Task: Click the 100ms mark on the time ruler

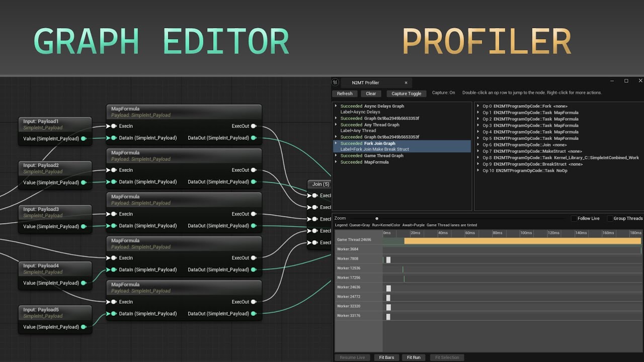Action: (x=526, y=233)
